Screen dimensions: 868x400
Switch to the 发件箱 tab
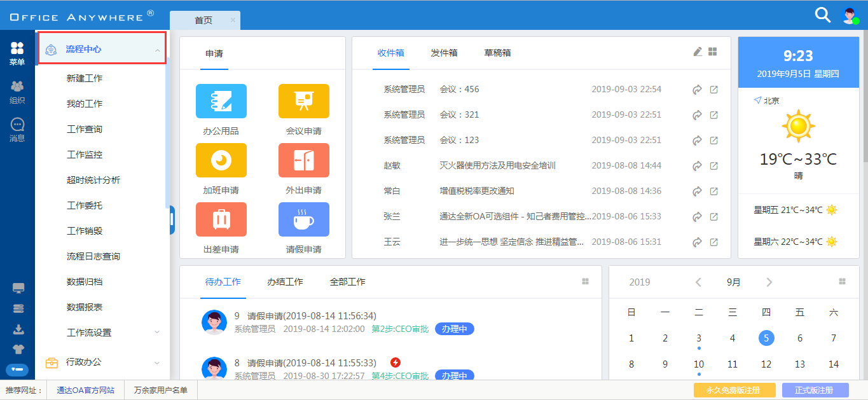click(444, 53)
